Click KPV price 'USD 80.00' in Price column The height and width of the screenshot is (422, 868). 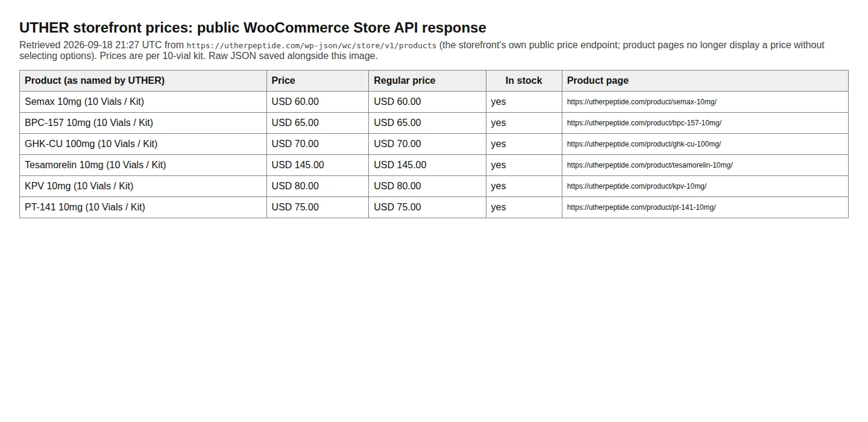coord(295,186)
